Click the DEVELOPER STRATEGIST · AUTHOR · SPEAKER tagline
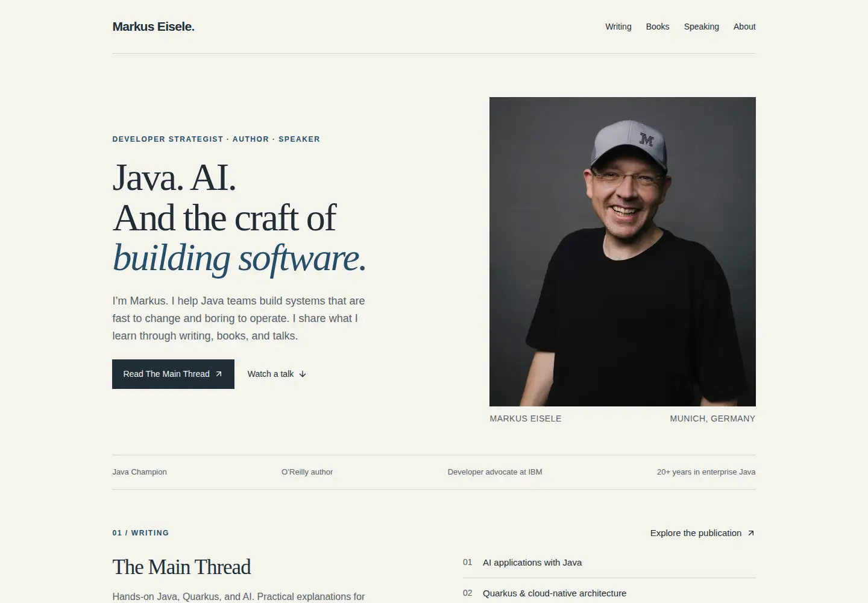 pos(216,139)
